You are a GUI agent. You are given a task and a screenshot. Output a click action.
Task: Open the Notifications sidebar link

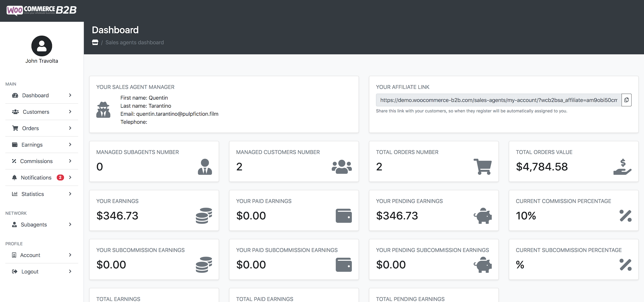click(x=42, y=178)
